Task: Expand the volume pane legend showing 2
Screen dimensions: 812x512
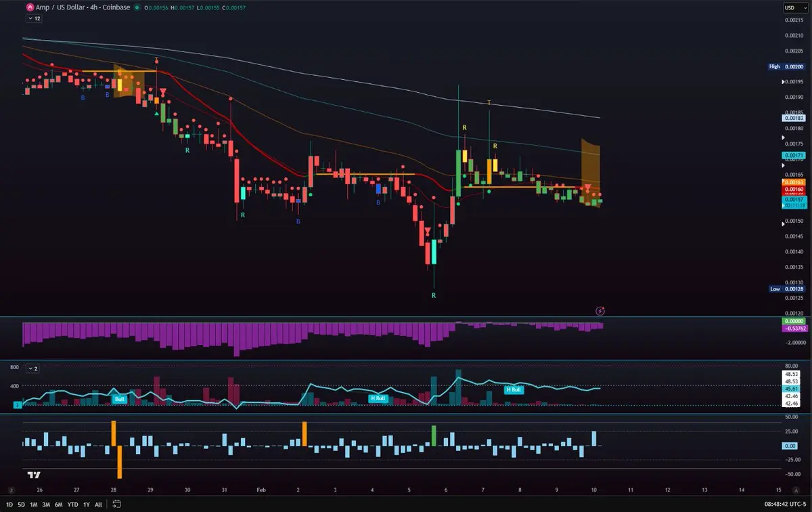Action: (32, 368)
